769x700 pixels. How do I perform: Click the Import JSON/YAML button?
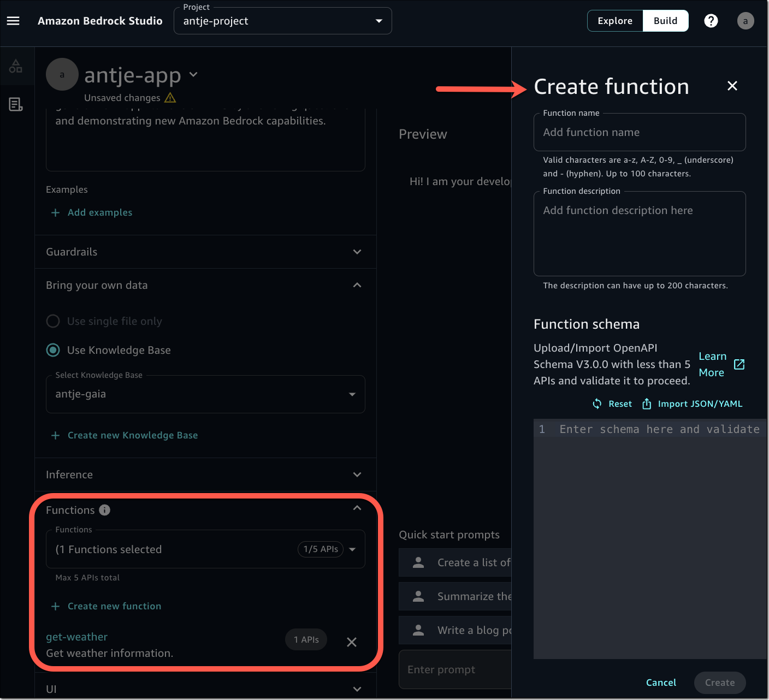tap(692, 404)
